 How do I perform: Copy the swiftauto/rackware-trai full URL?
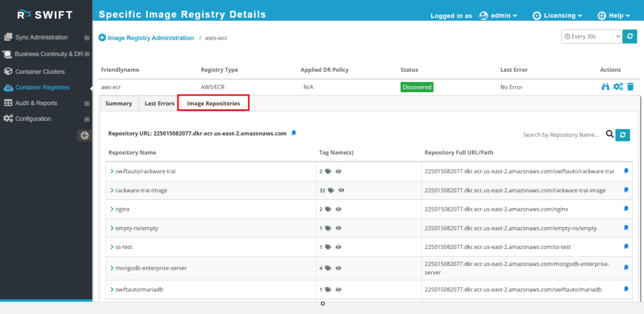626,171
